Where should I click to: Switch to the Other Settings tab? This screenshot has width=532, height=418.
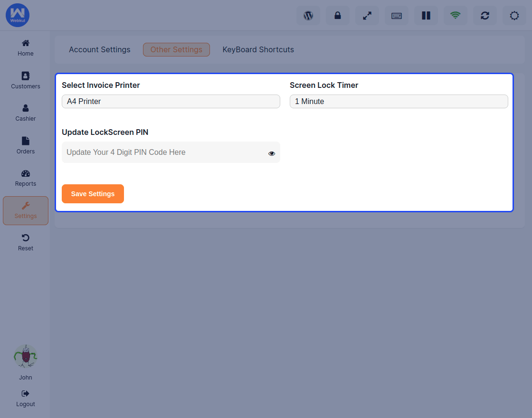tap(176, 49)
